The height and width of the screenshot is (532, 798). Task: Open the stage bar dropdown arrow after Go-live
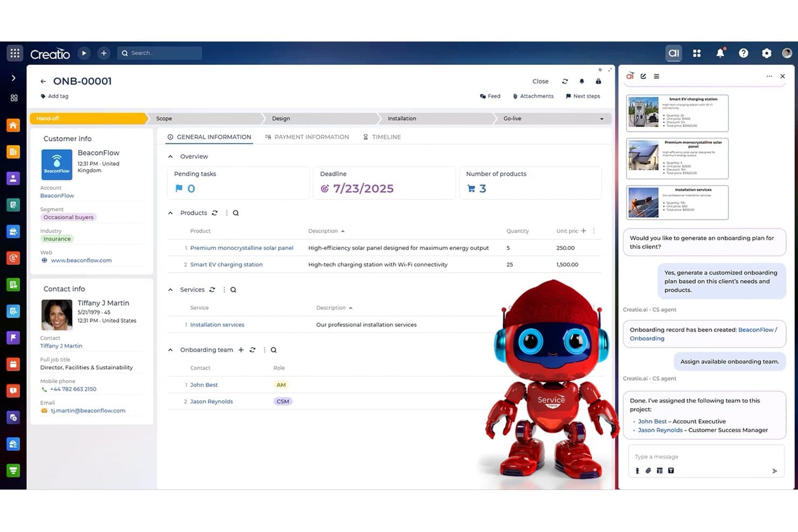pos(602,119)
